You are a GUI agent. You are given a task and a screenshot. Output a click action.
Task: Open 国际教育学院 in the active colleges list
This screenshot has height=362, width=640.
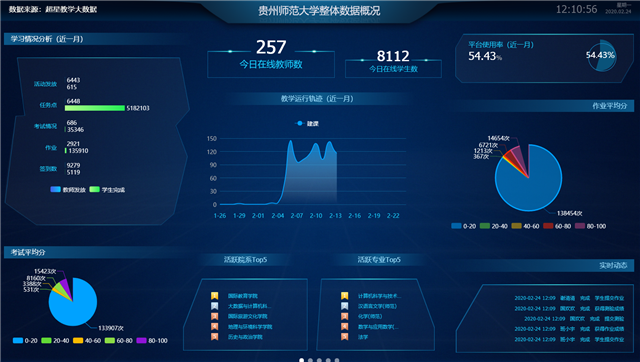[x=242, y=296]
